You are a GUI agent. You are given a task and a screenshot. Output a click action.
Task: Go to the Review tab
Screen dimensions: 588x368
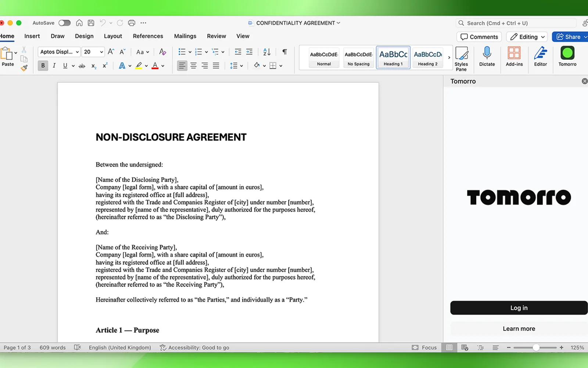tap(216, 36)
